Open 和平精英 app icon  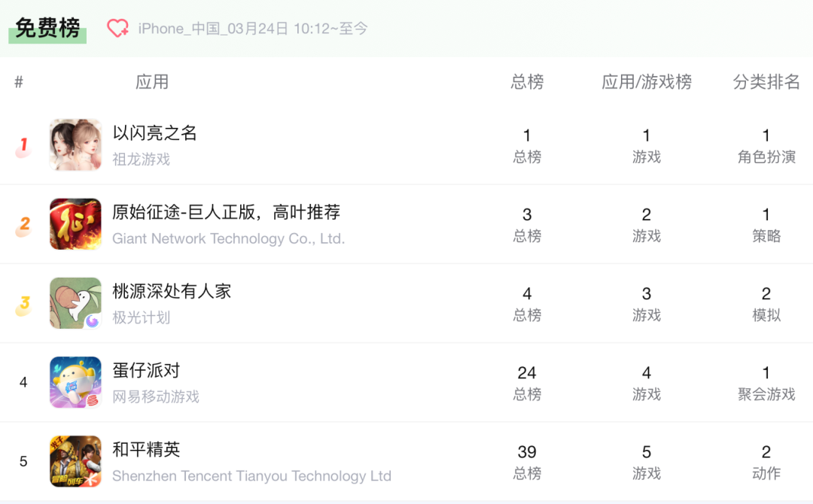click(x=76, y=461)
